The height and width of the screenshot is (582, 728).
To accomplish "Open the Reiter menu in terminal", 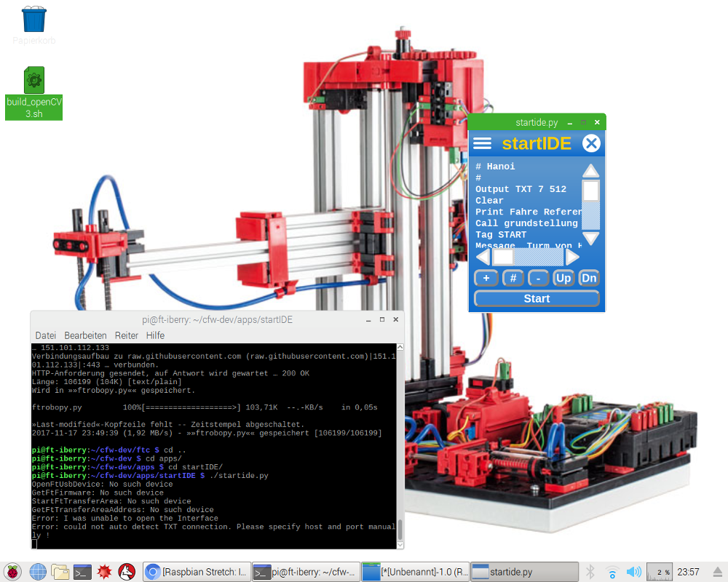I will click(126, 335).
